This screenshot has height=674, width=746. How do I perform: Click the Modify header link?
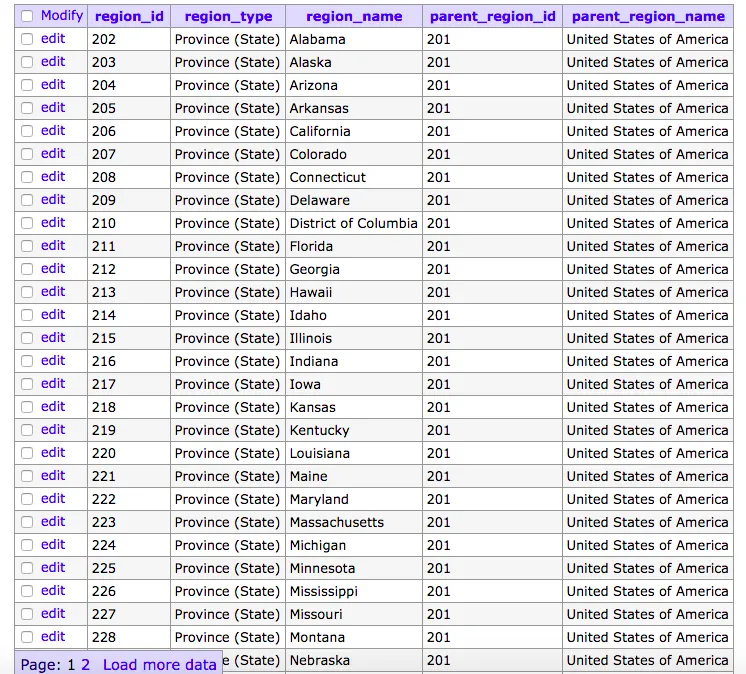coord(62,16)
